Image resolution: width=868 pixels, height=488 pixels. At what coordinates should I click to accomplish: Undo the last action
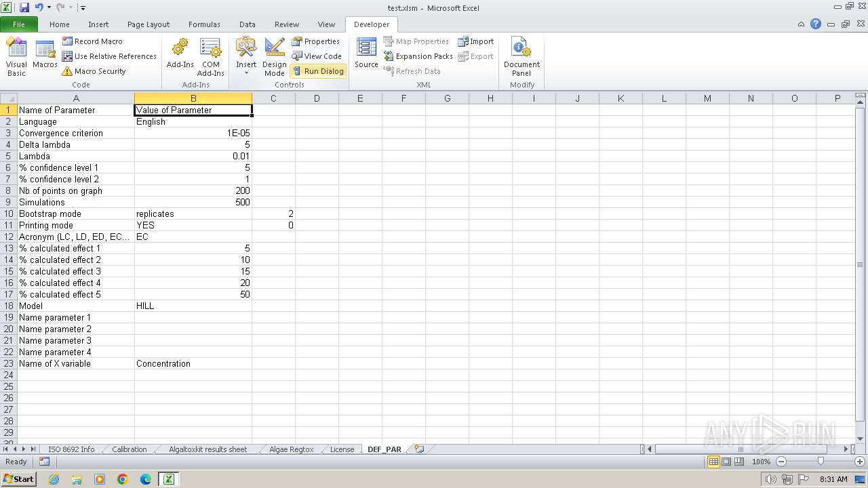(39, 7)
